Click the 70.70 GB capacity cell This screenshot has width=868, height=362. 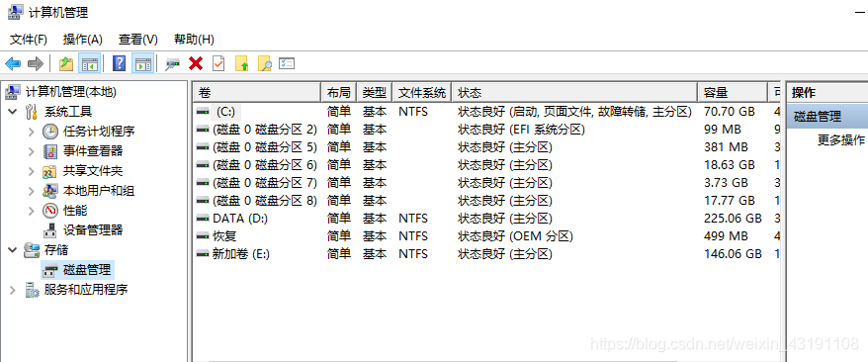point(729,112)
